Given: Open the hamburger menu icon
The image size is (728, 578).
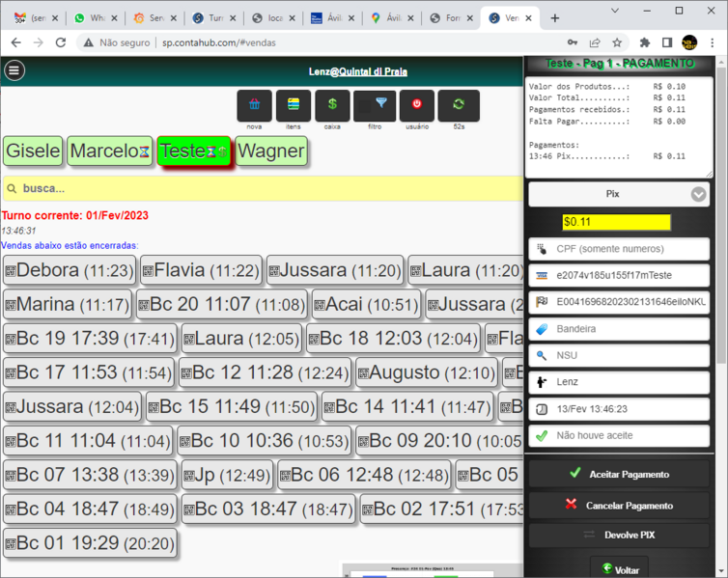Looking at the screenshot, I should [14, 70].
